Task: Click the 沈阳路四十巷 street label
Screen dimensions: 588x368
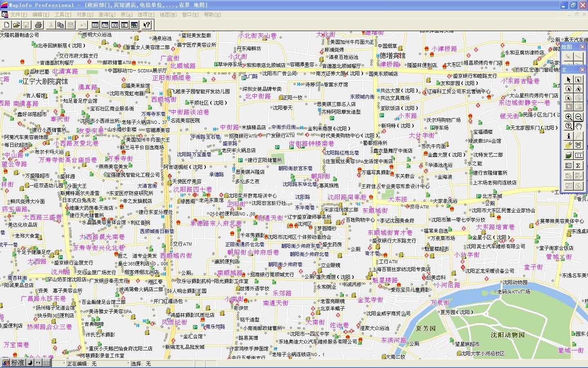Action: pos(193,189)
